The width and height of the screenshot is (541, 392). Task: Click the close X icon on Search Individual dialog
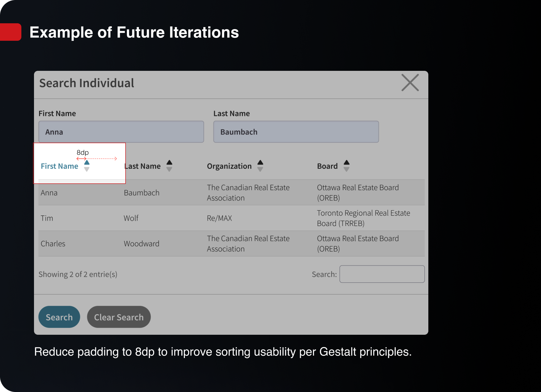point(410,83)
